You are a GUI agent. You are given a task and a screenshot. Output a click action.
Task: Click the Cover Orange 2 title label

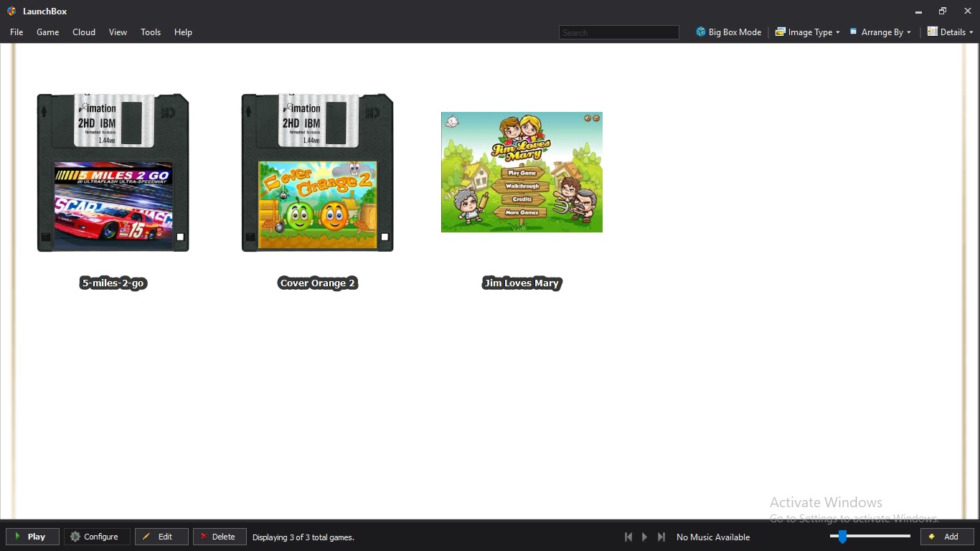point(318,283)
